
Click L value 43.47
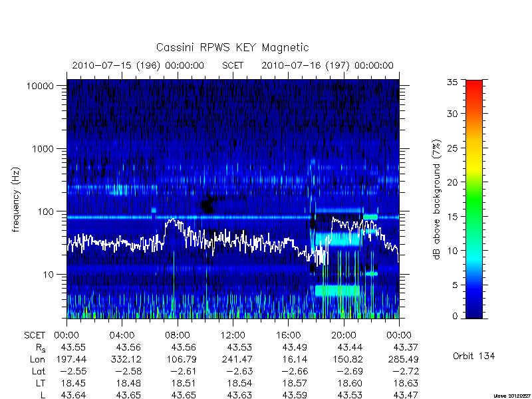405,395
